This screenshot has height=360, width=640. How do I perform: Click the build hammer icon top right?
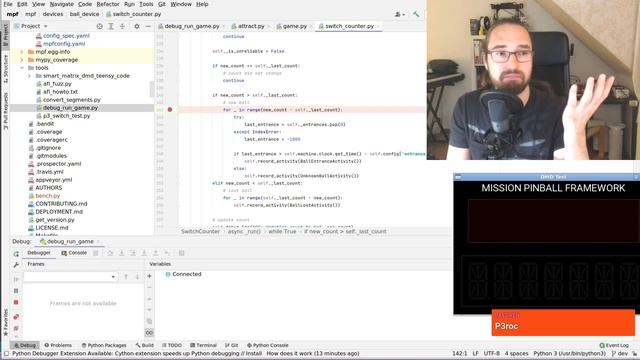[416, 14]
